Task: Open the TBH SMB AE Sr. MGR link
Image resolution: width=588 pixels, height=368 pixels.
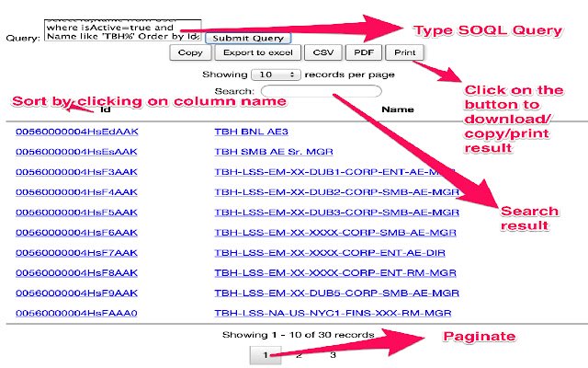Action: [x=274, y=152]
